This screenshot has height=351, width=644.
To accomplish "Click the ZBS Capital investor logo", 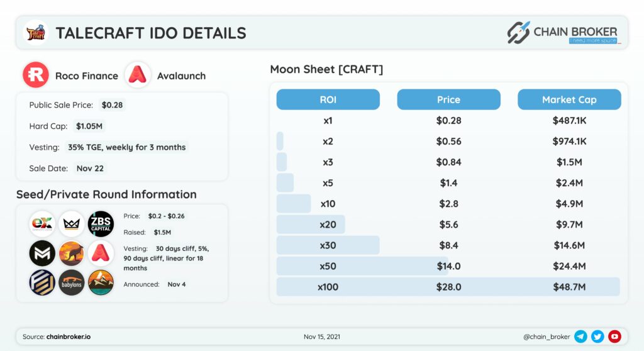I will (x=101, y=223).
